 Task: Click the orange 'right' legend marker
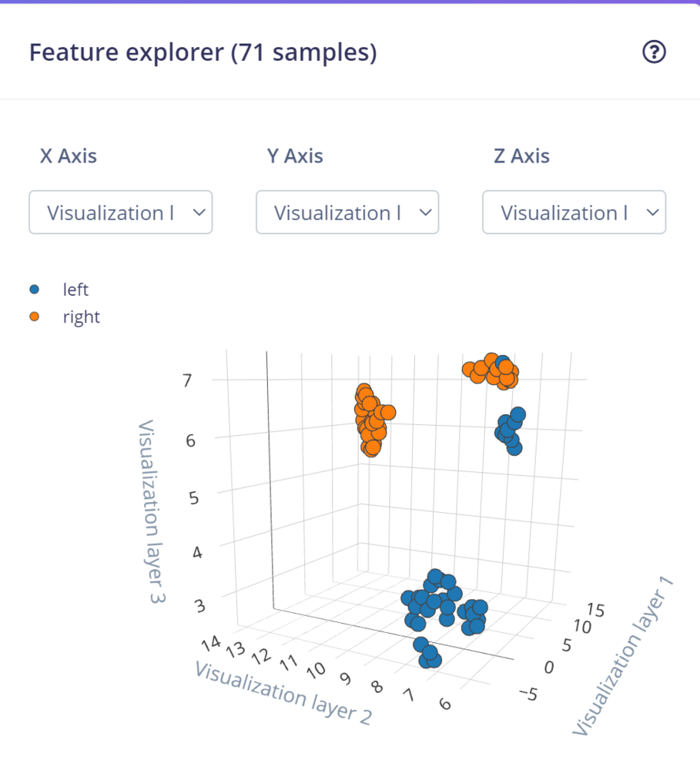[35, 316]
